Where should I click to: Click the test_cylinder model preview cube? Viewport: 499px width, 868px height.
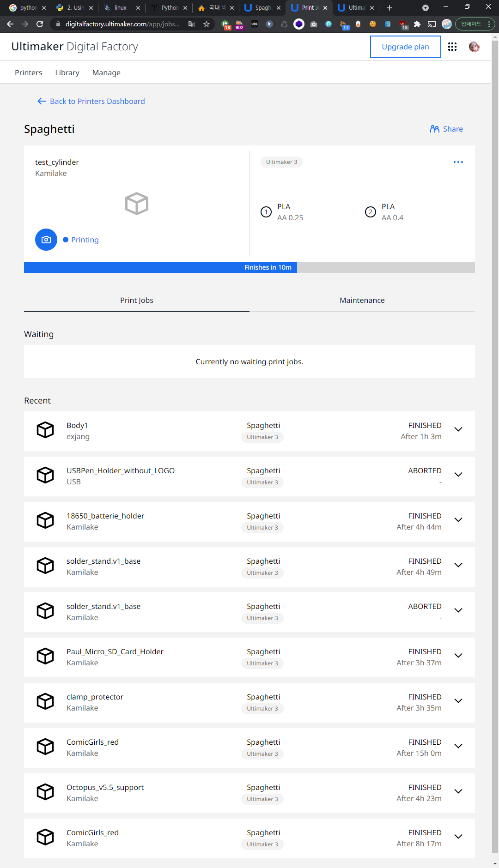point(137,204)
